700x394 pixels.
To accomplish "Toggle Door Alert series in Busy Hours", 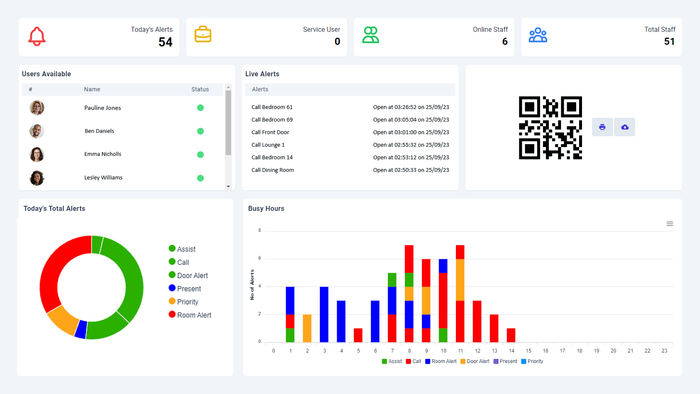I will tap(475, 361).
